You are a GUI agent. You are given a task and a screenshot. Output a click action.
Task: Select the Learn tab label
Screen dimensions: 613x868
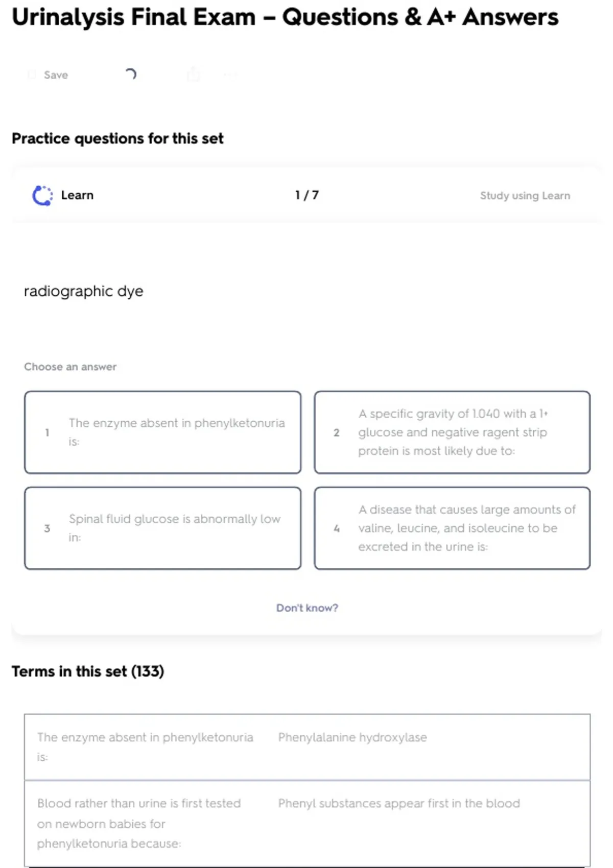click(x=77, y=196)
